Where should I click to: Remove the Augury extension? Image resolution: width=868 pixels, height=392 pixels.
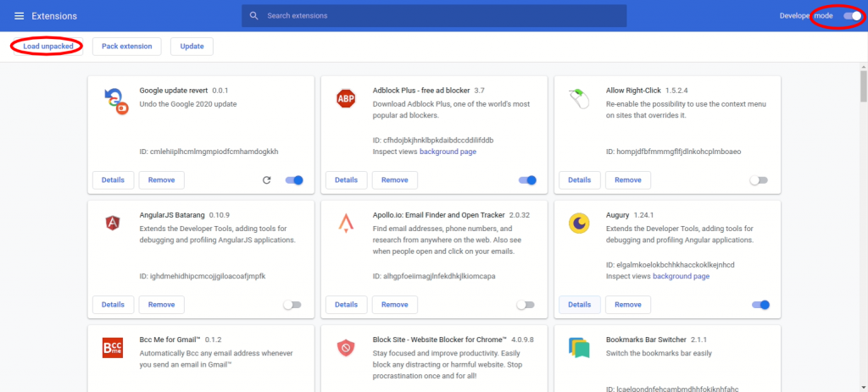click(x=628, y=305)
